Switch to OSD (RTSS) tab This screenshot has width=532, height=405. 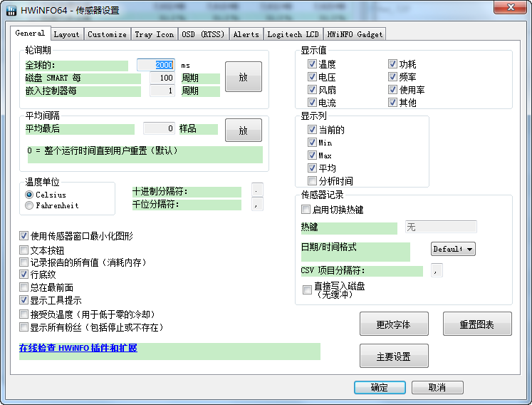coord(203,34)
